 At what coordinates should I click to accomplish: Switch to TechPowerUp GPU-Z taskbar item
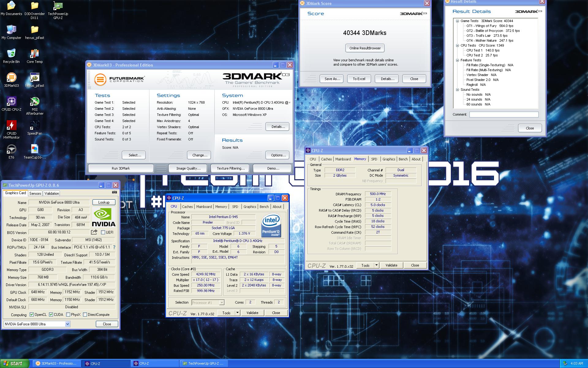click(204, 363)
